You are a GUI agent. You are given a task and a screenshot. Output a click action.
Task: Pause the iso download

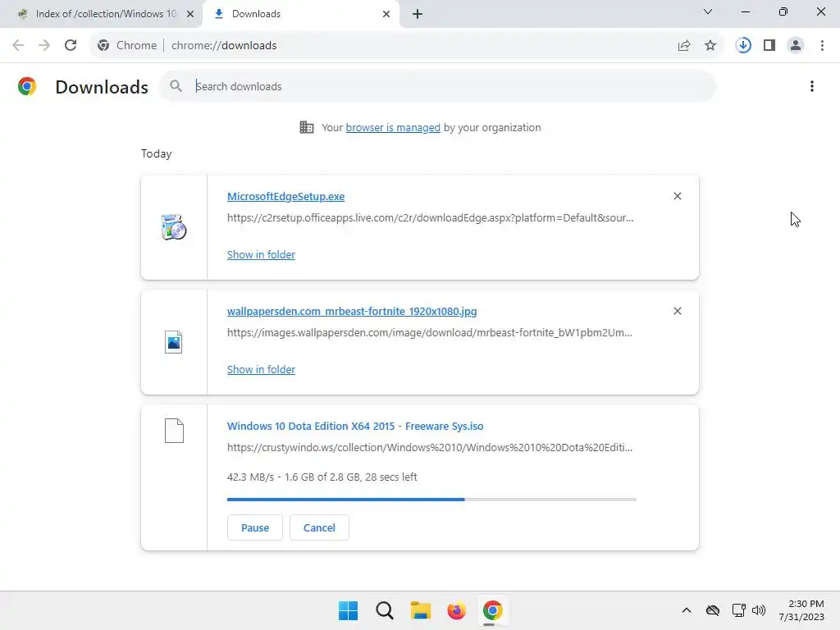tap(255, 527)
